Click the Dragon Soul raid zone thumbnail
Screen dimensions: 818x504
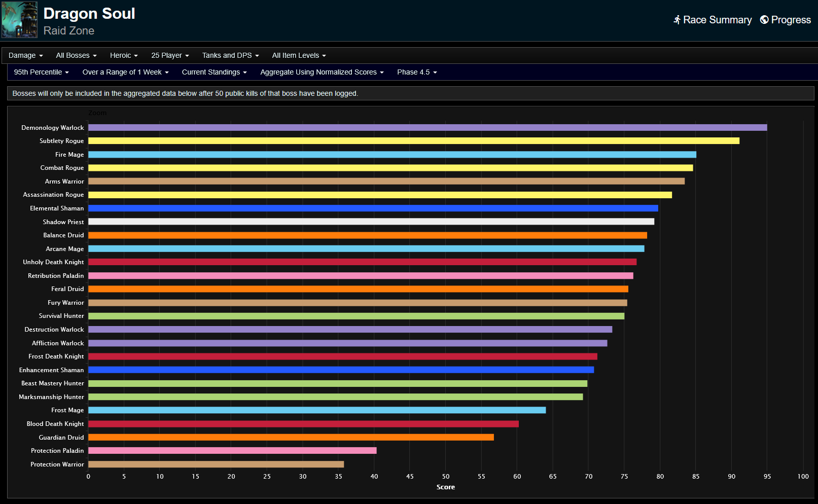[19, 20]
